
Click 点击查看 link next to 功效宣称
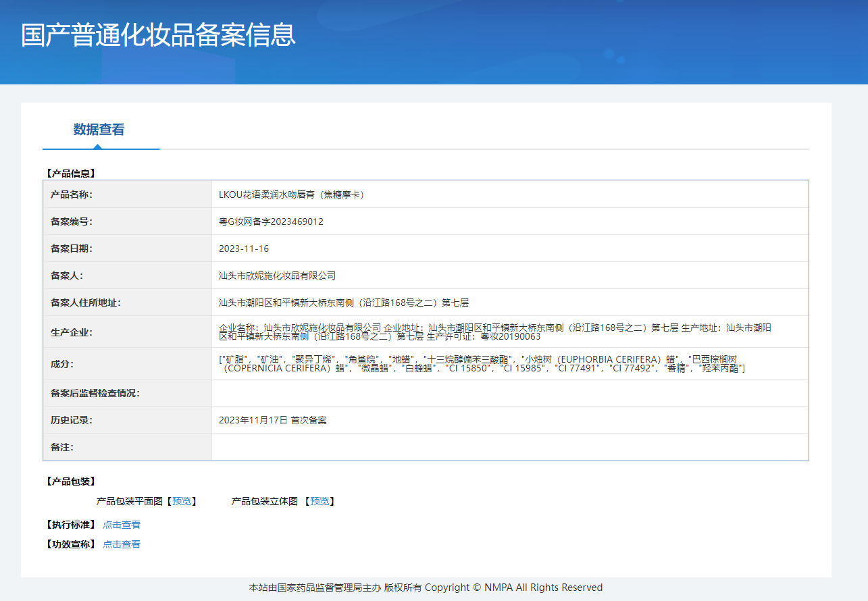tap(122, 544)
